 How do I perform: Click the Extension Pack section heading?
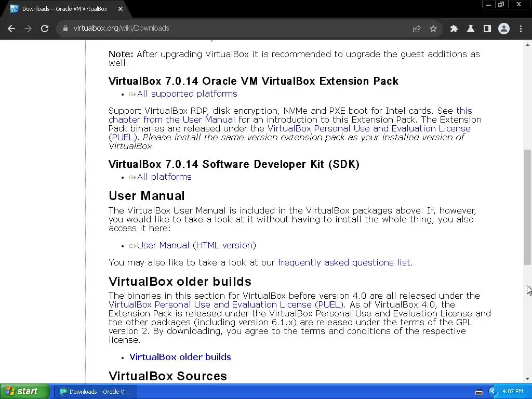[254, 81]
